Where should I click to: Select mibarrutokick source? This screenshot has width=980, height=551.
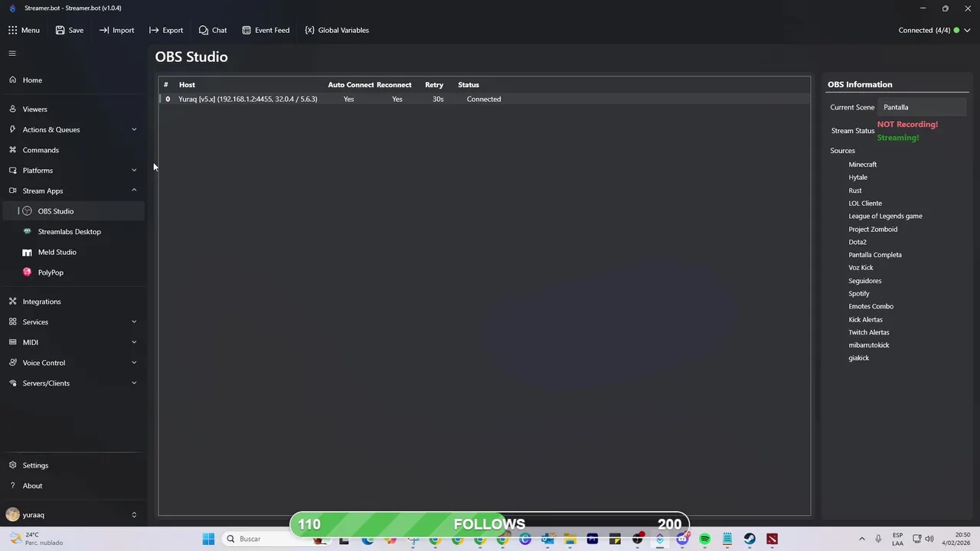869,345
